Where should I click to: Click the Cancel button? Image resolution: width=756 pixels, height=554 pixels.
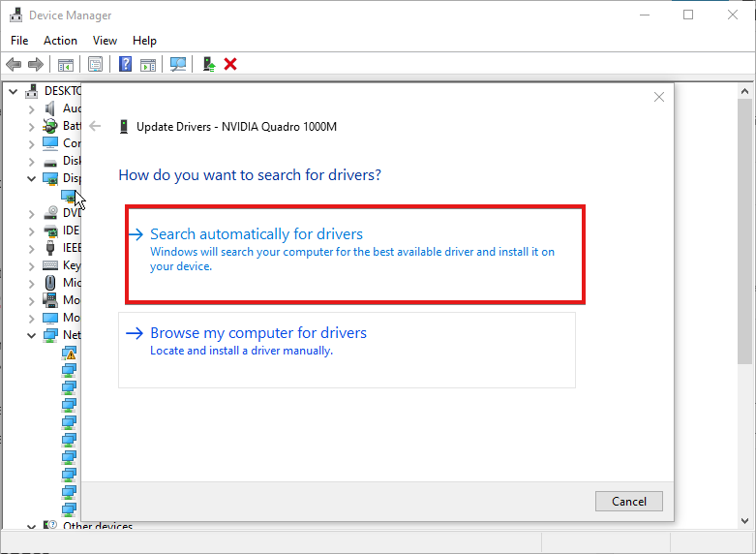629,502
